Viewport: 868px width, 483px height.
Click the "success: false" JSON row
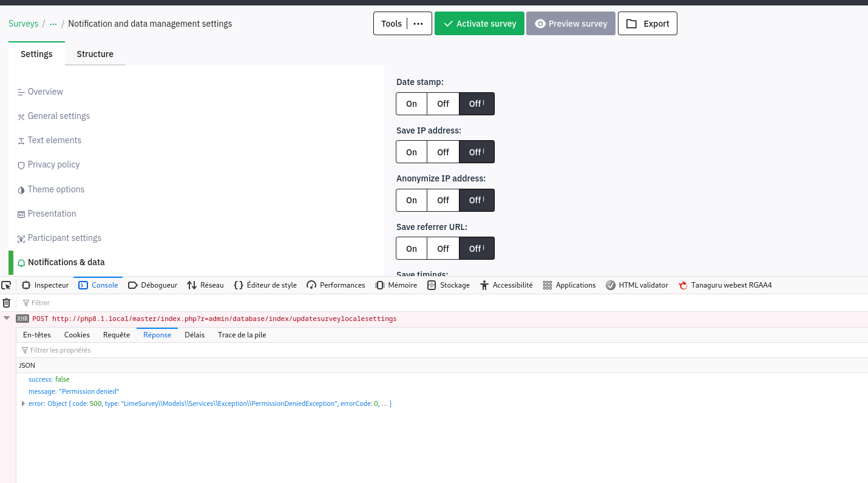coord(49,379)
